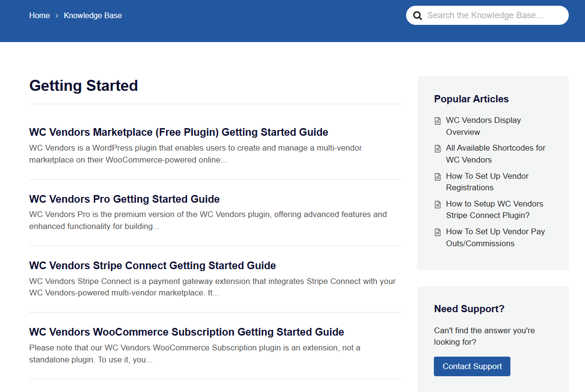The image size is (585, 392).
Task: Click document icon beside WC Vendors Display Overview
Action: click(438, 121)
